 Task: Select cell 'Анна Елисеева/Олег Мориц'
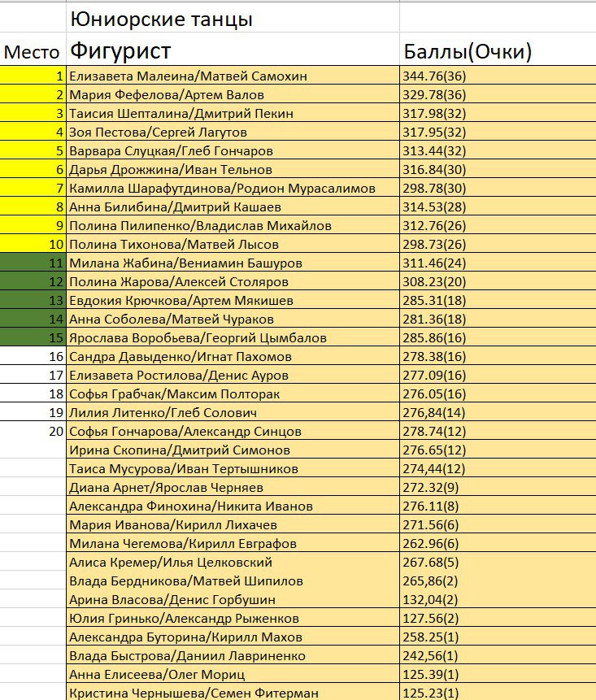pyautogui.click(x=233, y=675)
